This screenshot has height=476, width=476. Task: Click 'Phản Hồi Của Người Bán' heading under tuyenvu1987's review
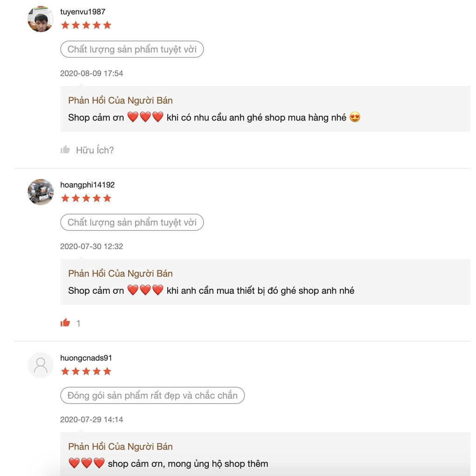click(120, 100)
